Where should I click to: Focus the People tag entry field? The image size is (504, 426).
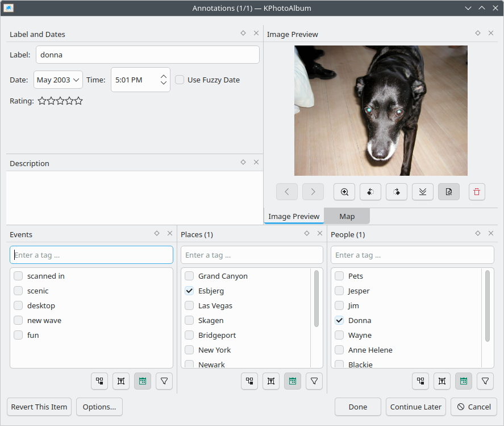(412, 255)
